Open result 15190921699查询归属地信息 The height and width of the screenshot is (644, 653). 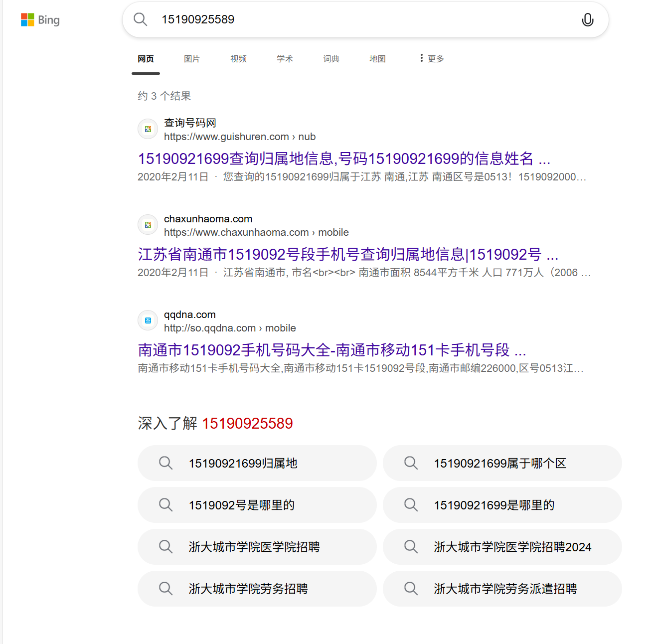point(344,159)
